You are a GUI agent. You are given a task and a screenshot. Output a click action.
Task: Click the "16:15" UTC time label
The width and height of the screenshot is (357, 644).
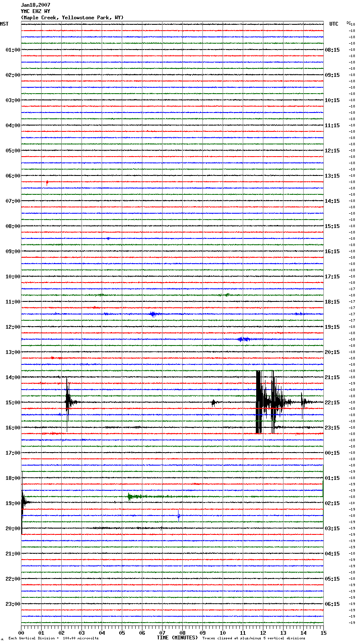[x=332, y=251]
